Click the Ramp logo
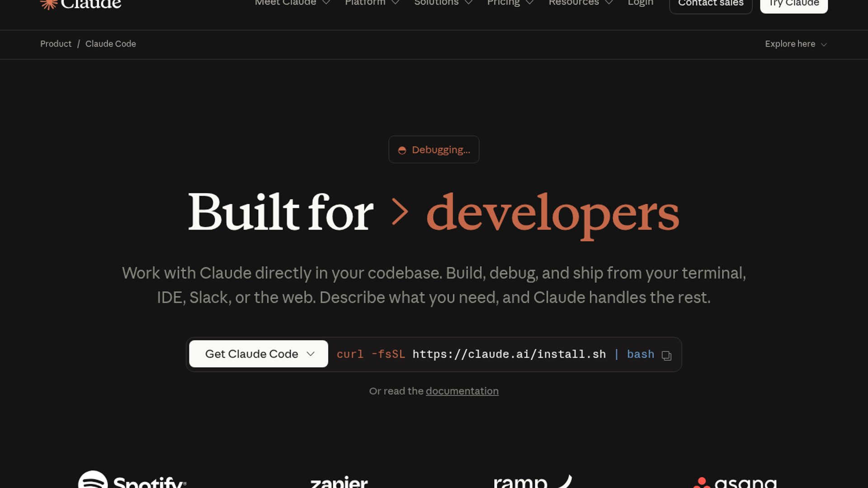 pos(533,481)
